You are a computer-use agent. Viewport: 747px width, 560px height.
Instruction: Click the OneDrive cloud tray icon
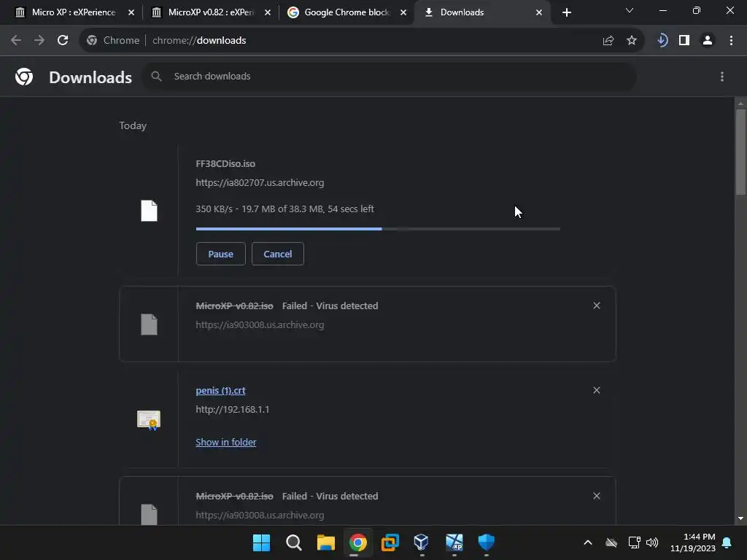click(611, 542)
